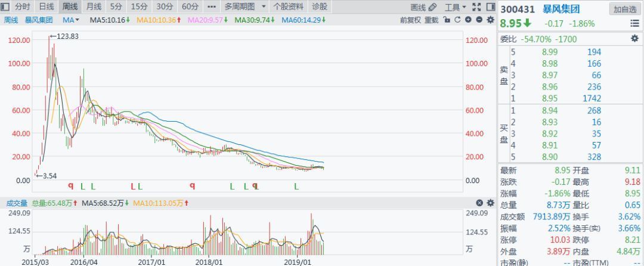644x266 pixels.
Task: Click the fullscreen expand chart icon
Action: pyautogui.click(x=476, y=7)
